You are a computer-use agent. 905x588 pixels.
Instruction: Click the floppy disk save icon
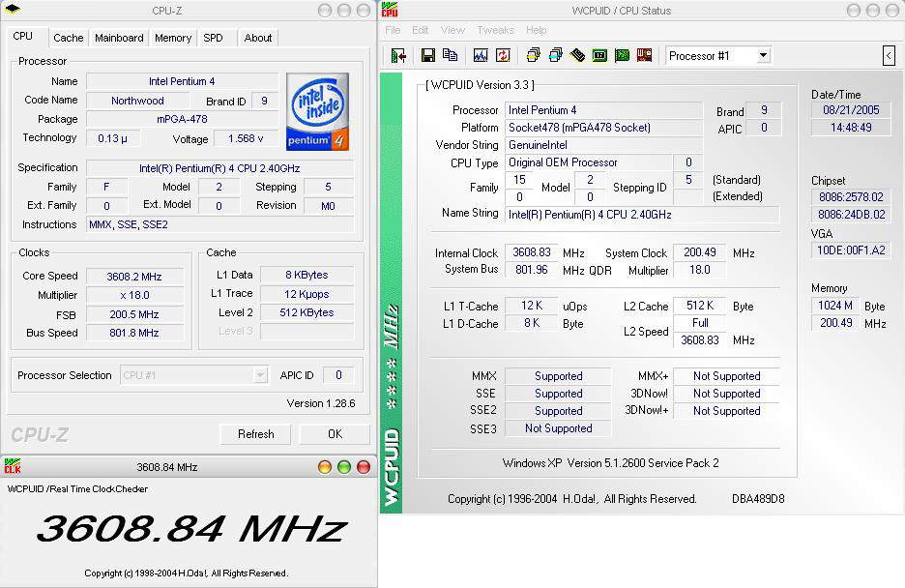pos(427,55)
